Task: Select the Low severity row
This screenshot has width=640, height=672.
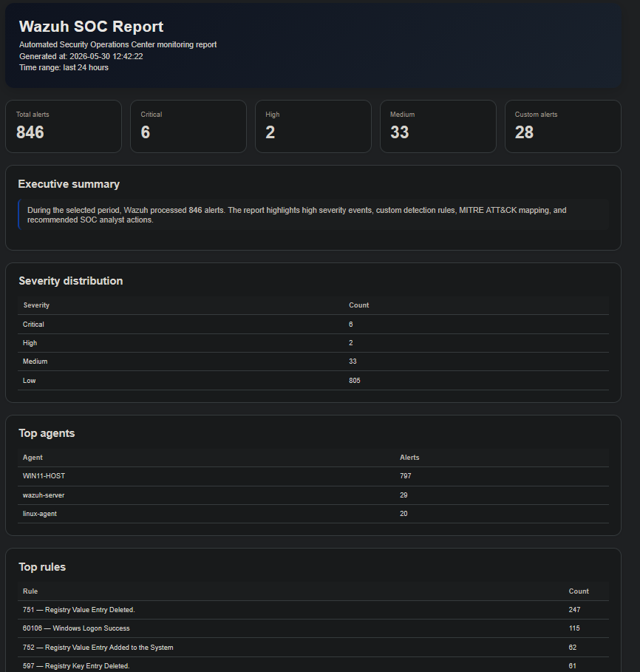Action: coord(313,381)
